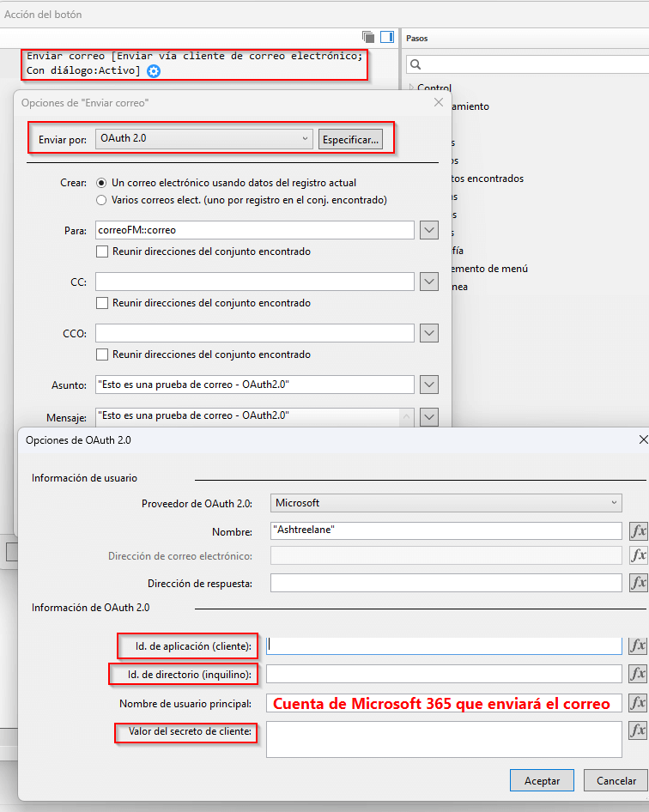Open fx calculation for Valor del secreto

[x=638, y=730]
